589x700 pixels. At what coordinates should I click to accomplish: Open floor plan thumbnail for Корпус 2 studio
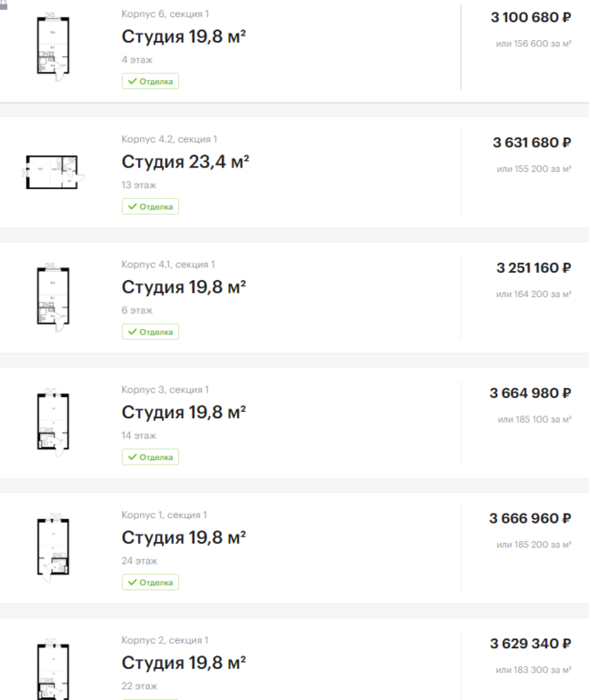click(x=54, y=671)
